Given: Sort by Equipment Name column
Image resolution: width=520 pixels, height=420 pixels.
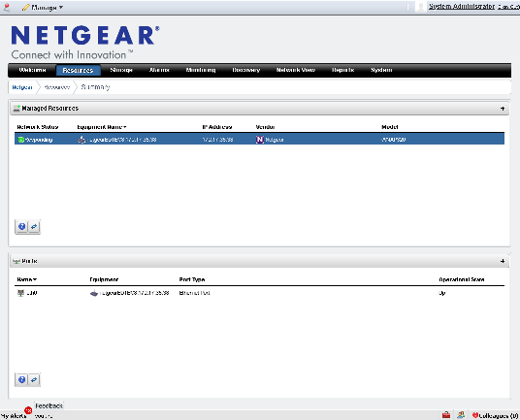Looking at the screenshot, I should pos(102,127).
